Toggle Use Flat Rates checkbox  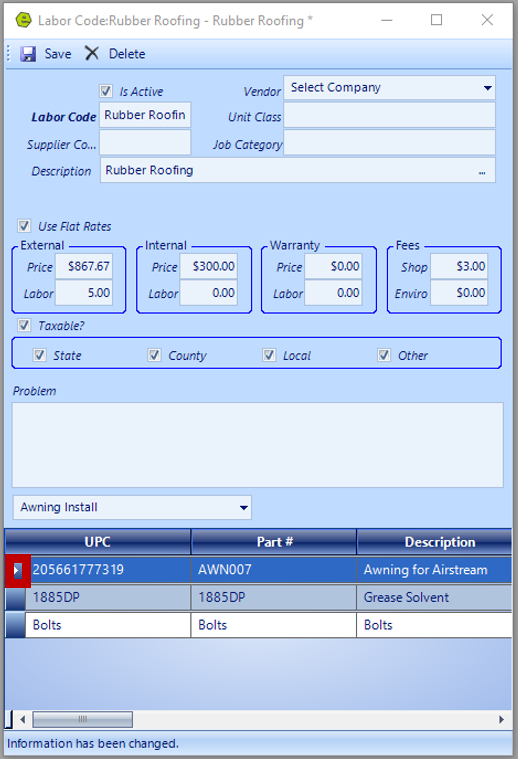24,226
